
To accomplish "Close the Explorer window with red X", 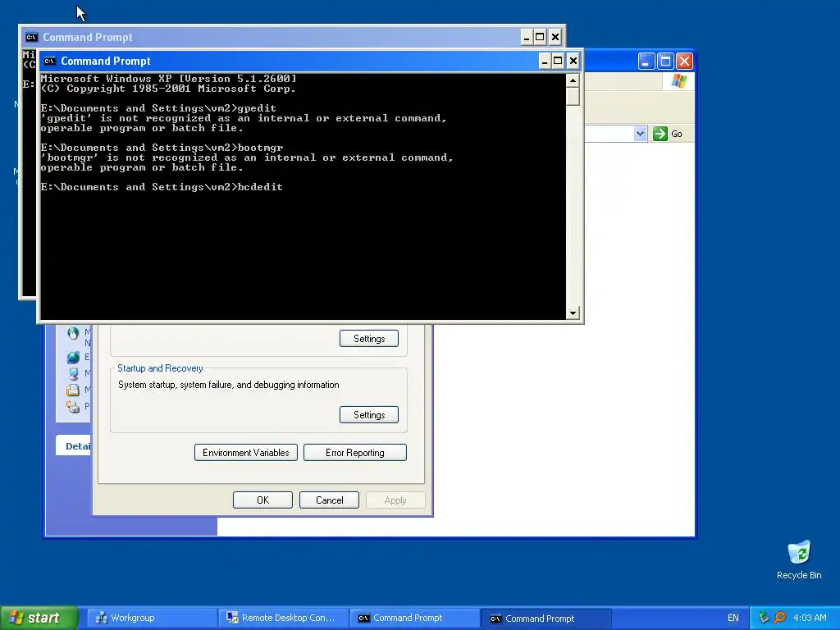I will (x=685, y=62).
